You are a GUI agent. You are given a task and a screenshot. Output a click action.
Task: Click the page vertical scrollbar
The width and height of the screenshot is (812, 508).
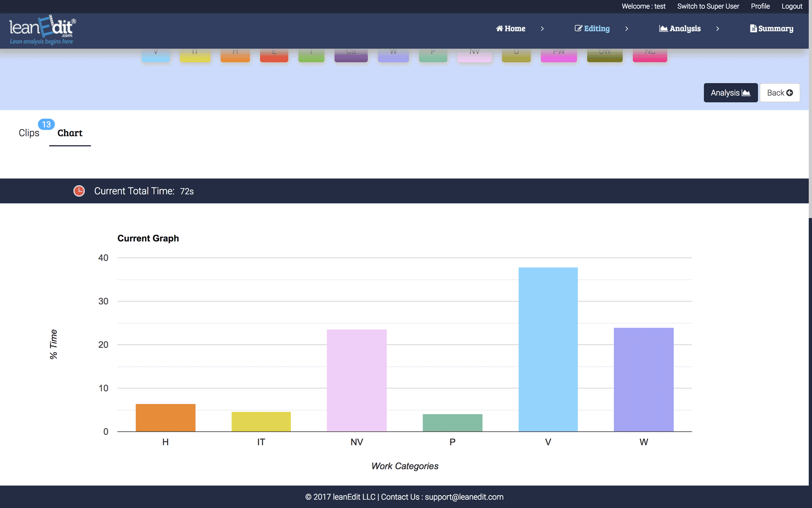[x=810, y=109]
